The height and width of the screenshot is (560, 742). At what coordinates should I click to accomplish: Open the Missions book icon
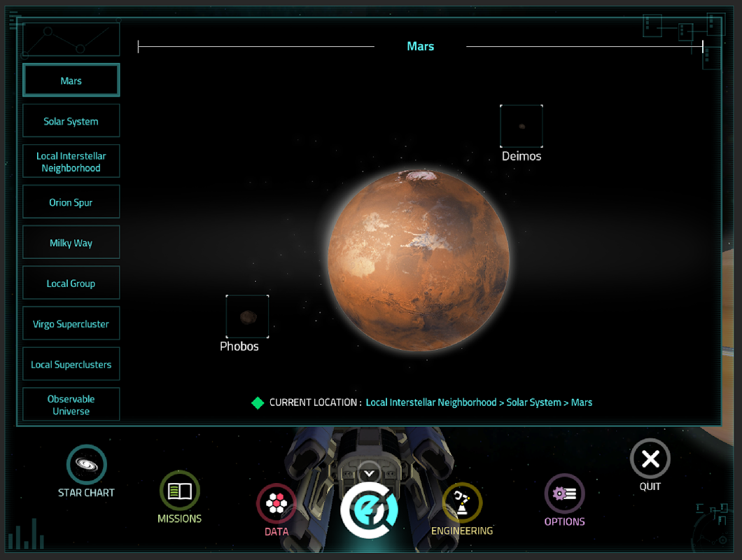(179, 491)
